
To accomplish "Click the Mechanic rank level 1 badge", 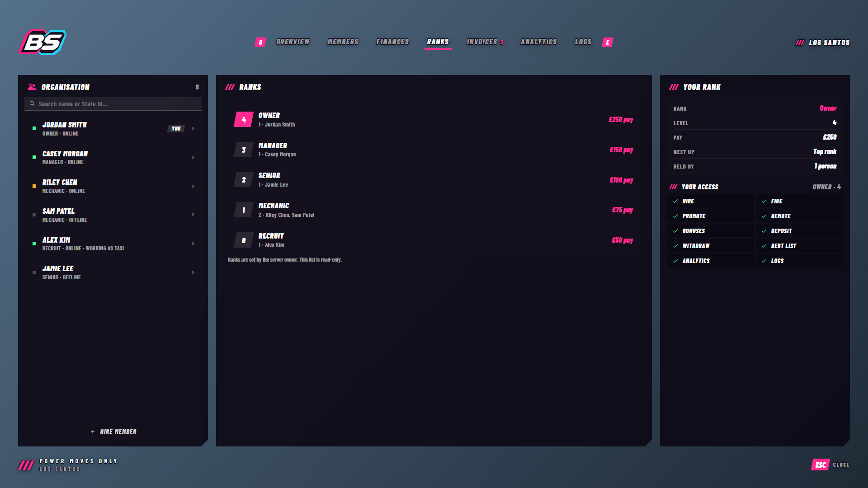I will [244, 210].
